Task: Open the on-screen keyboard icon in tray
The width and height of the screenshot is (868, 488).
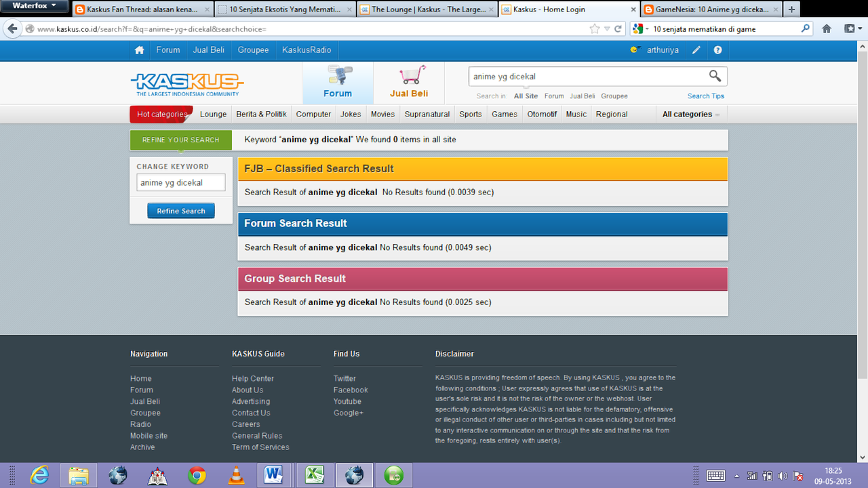Action: [715, 476]
